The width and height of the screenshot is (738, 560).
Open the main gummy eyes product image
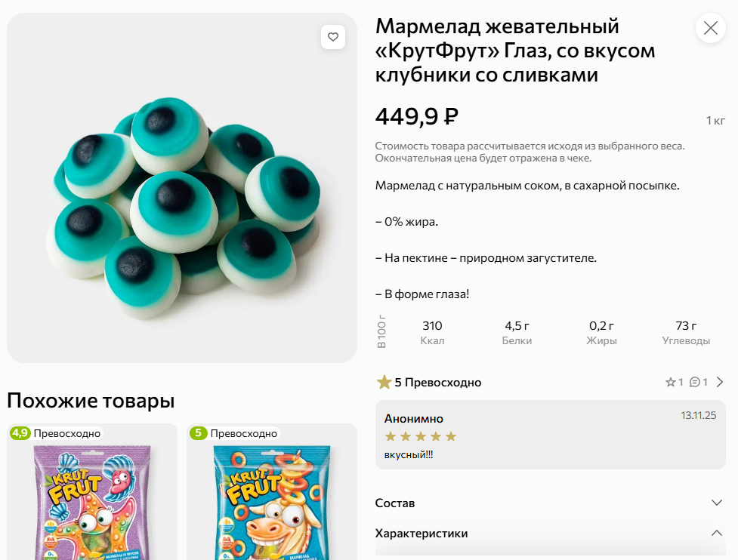tap(182, 189)
